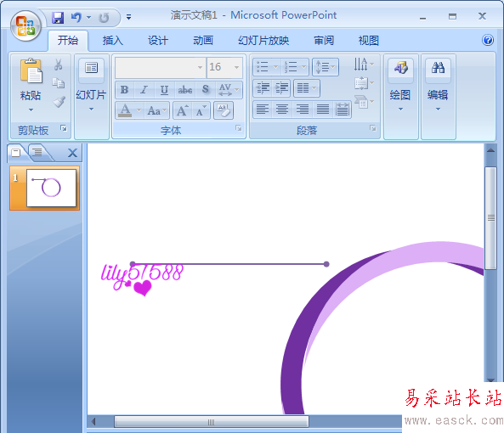Screen dimensions: 504x433
Task: Click the vertical scrollbar up arrow
Action: (490, 150)
